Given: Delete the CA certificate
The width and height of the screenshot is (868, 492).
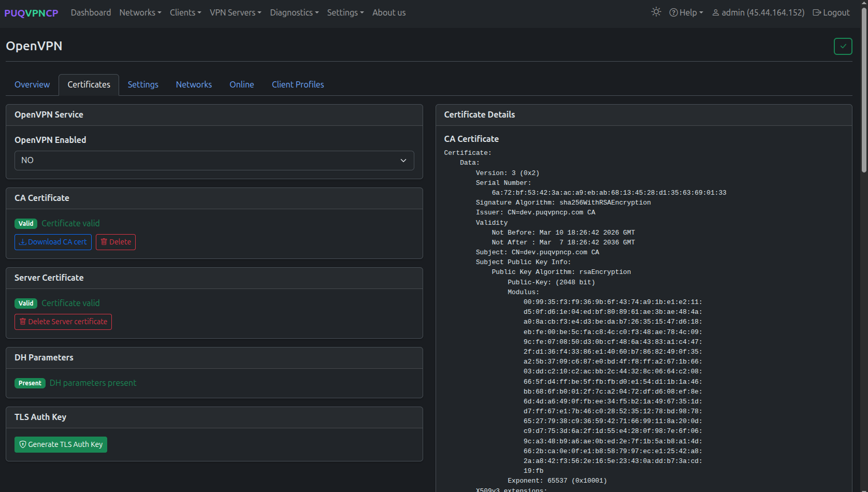Looking at the screenshot, I should (115, 242).
